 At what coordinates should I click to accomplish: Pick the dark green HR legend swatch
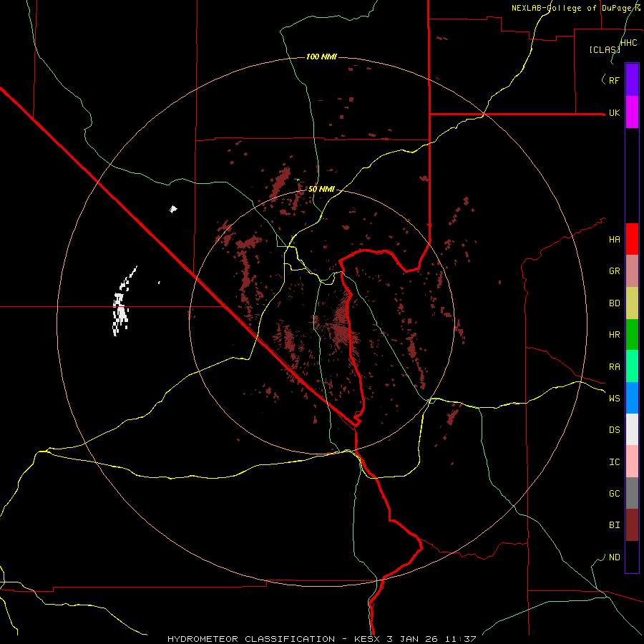(x=632, y=335)
